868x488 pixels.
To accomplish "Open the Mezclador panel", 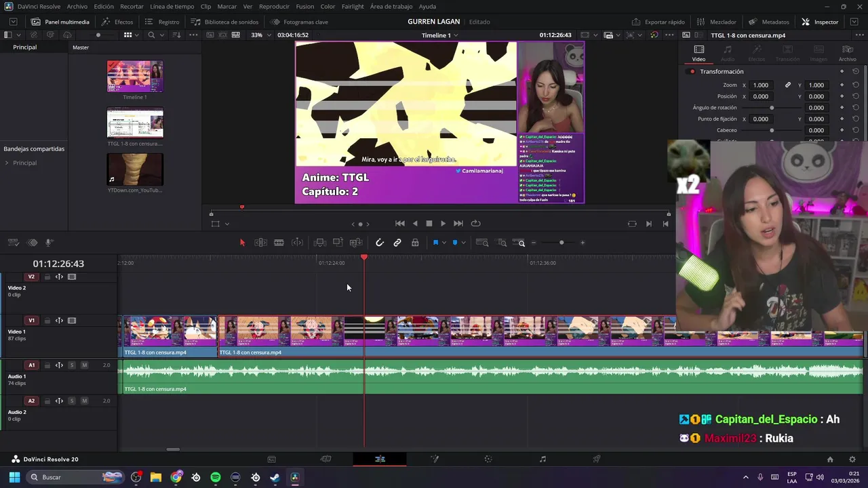I will (716, 22).
